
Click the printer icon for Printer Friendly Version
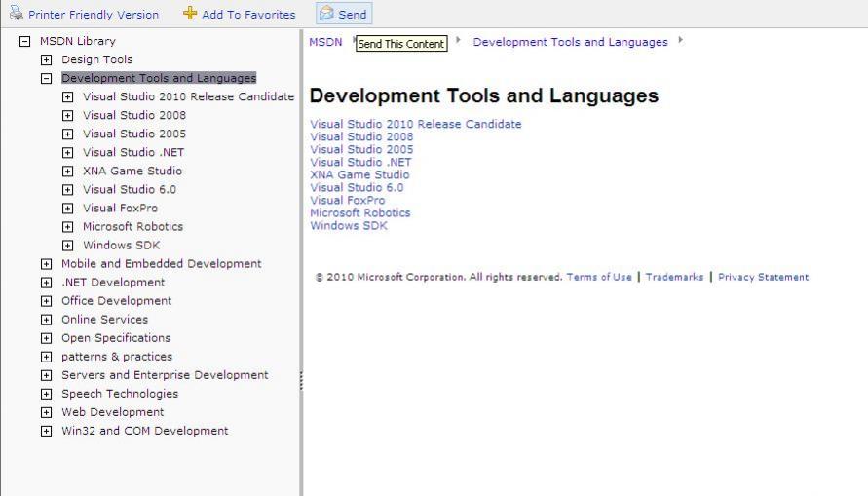pyautogui.click(x=17, y=12)
